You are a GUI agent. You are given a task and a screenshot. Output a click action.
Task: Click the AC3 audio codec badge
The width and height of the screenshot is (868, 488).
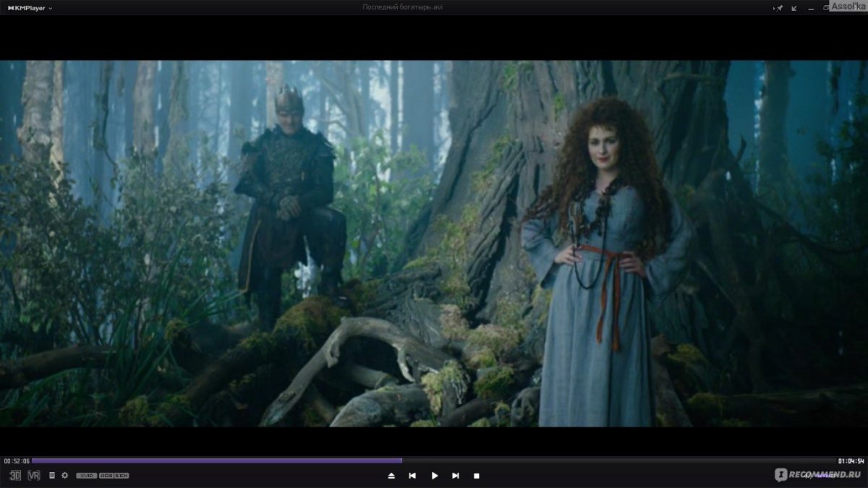(x=106, y=476)
